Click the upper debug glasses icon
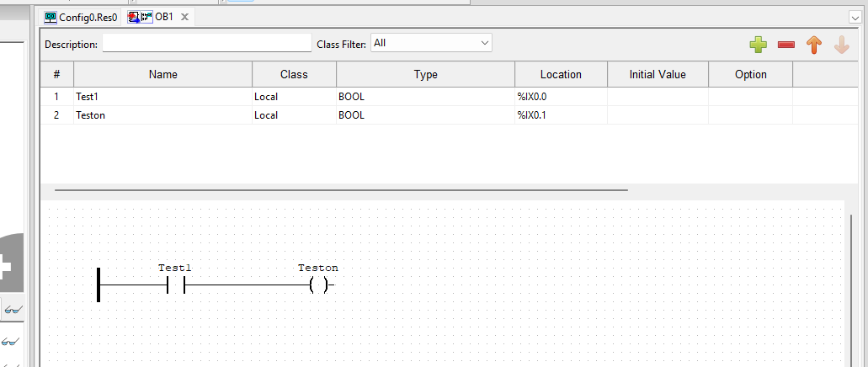Screen dimensions: 868x367 coord(12,310)
